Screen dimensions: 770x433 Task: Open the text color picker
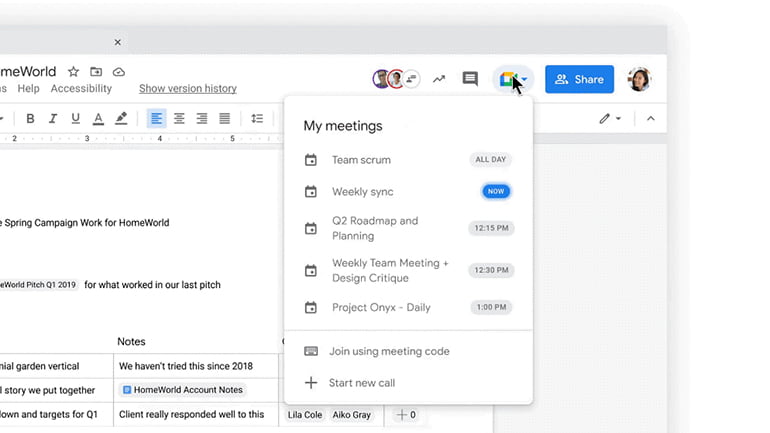(x=98, y=118)
